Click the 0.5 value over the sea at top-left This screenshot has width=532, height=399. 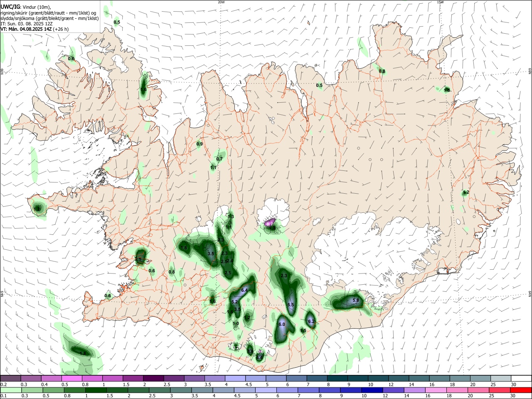[117, 22]
